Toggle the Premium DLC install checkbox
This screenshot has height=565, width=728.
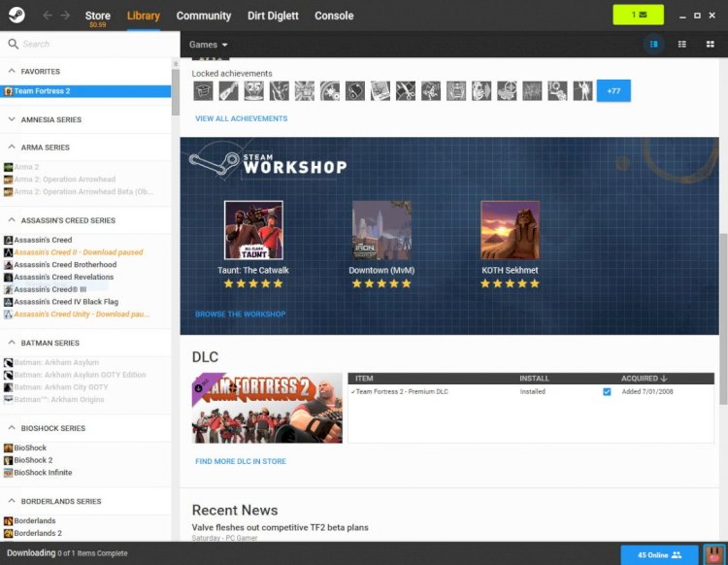point(607,392)
